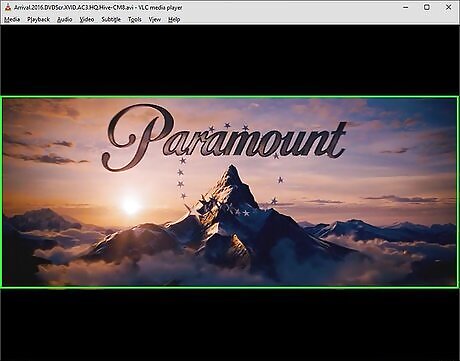Open the Audio menu

point(65,20)
